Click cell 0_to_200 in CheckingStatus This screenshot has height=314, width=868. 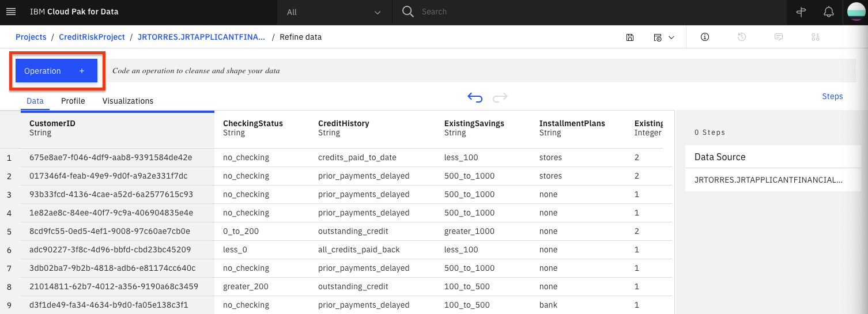tap(241, 231)
